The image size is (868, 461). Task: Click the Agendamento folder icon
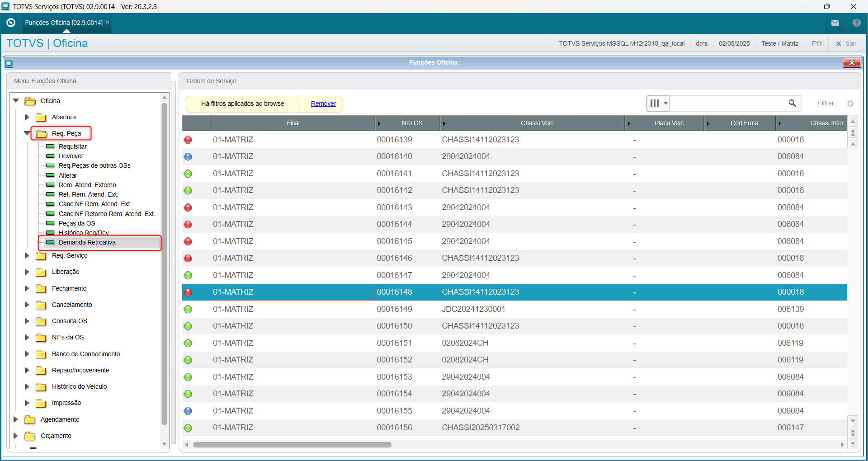(30, 420)
